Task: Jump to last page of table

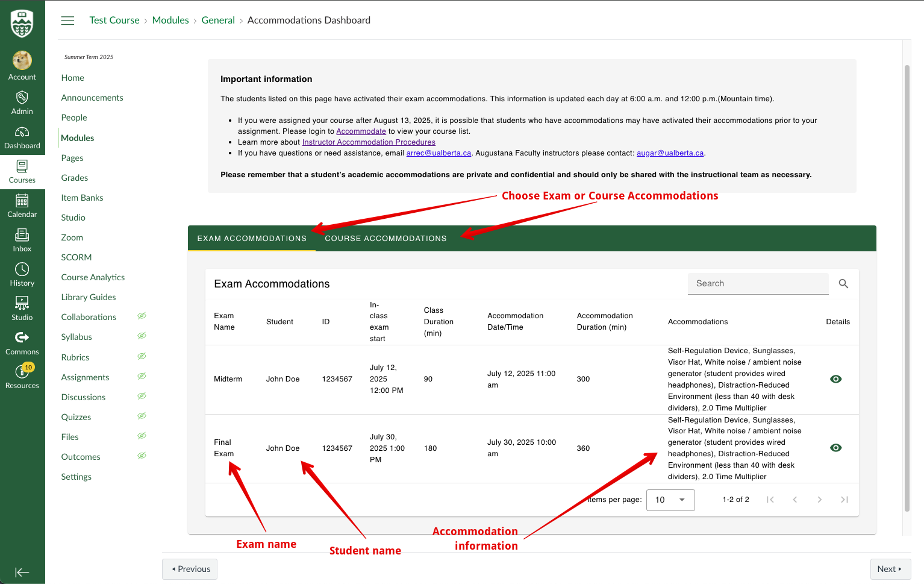Action: 844,500
